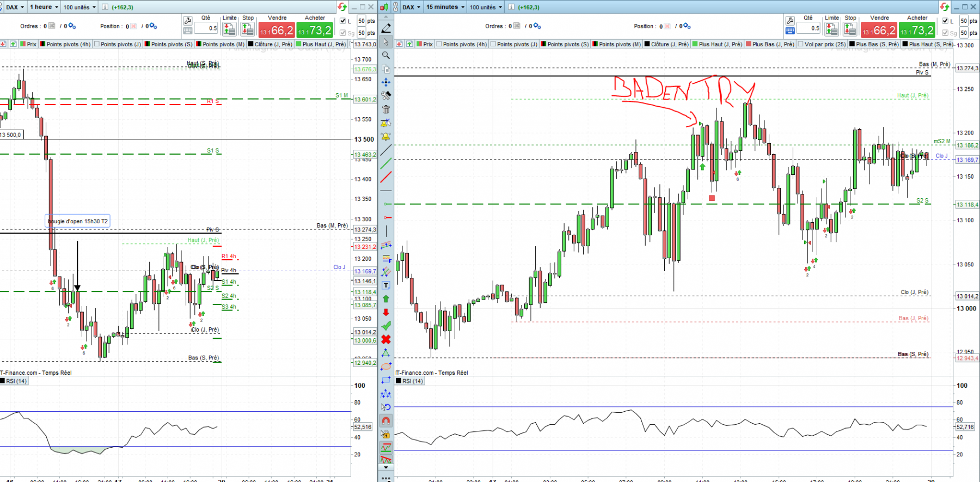
Task: Toggle Vol par prix (25) checkbox
Action: [x=801, y=44]
